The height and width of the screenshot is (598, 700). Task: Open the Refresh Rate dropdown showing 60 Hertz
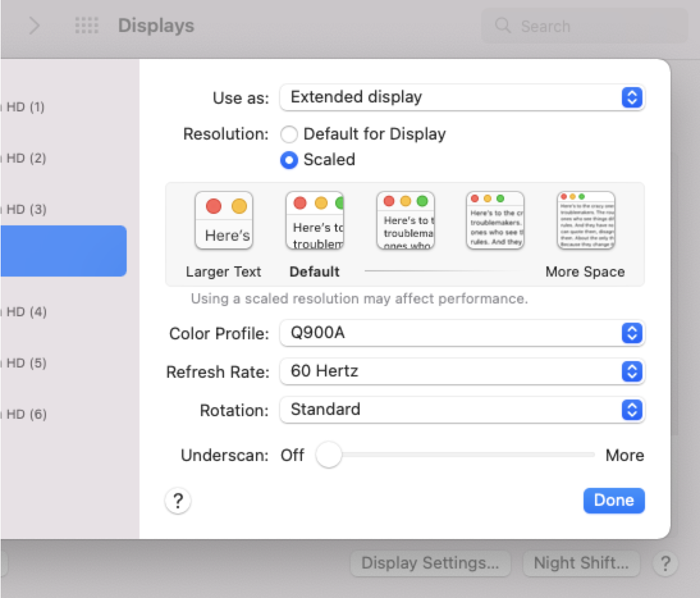tap(462, 371)
